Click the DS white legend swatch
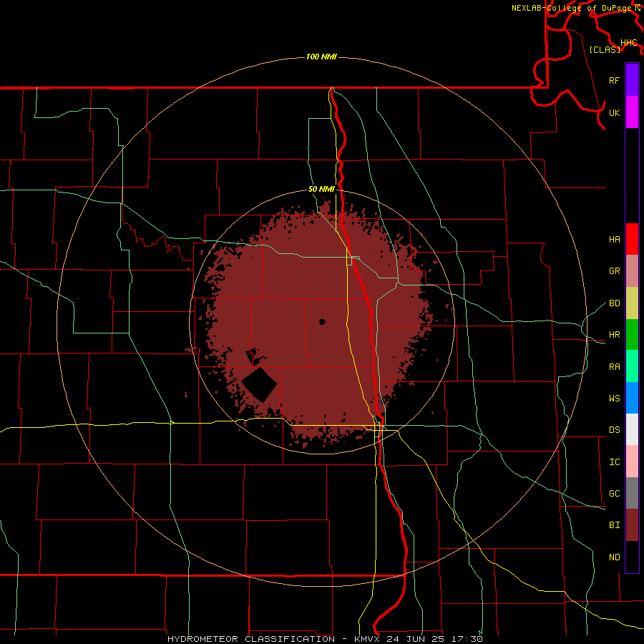 pos(632,429)
